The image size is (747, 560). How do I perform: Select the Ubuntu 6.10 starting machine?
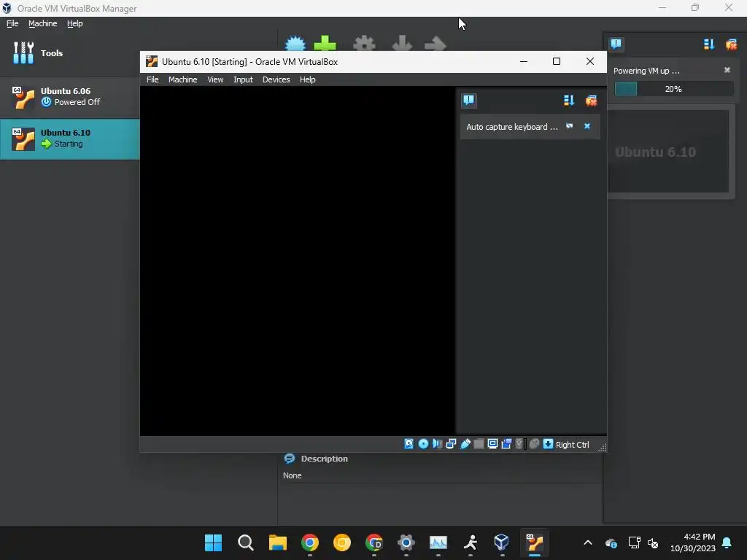(69, 139)
